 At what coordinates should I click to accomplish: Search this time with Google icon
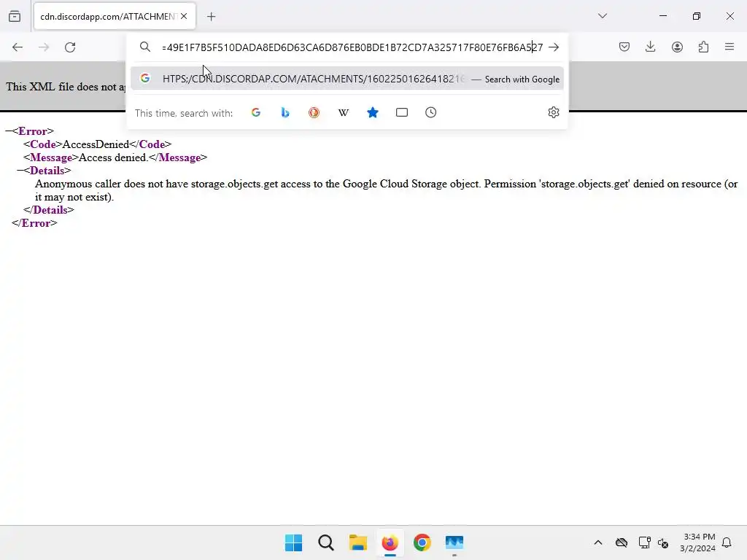(x=256, y=112)
